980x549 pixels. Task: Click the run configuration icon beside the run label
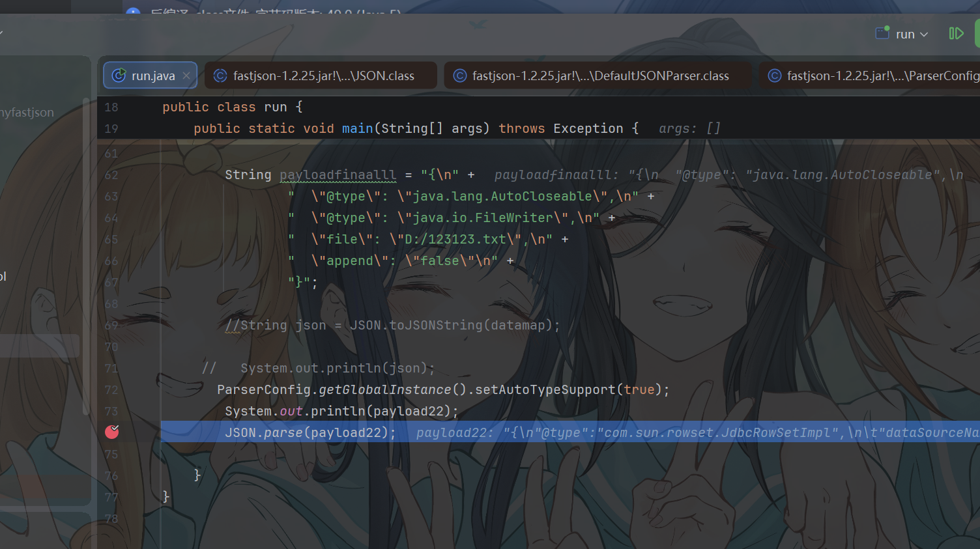tap(882, 33)
